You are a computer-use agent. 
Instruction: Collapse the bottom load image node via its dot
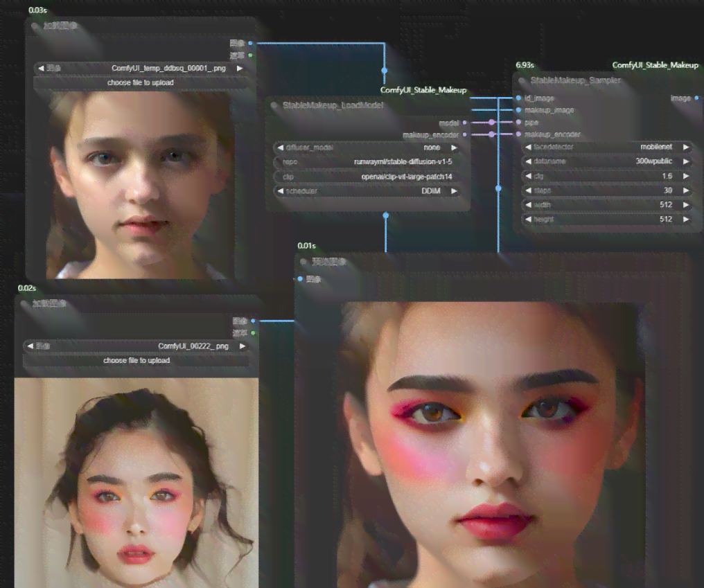24,304
